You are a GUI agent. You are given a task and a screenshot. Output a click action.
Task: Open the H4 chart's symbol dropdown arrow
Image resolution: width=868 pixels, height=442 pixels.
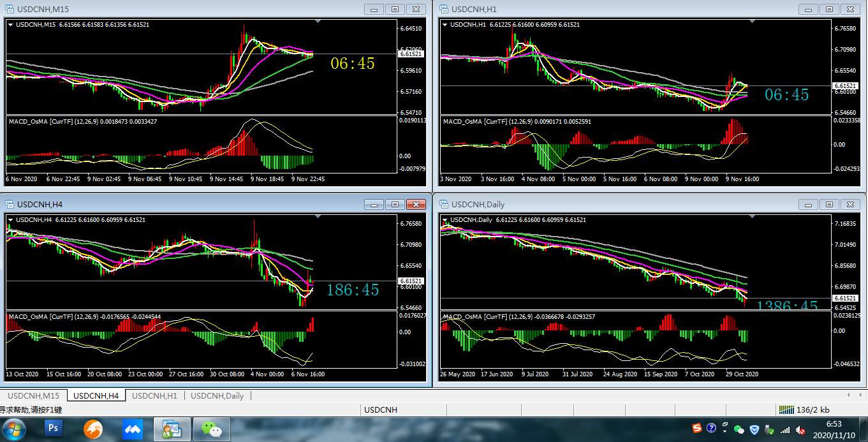(10, 219)
